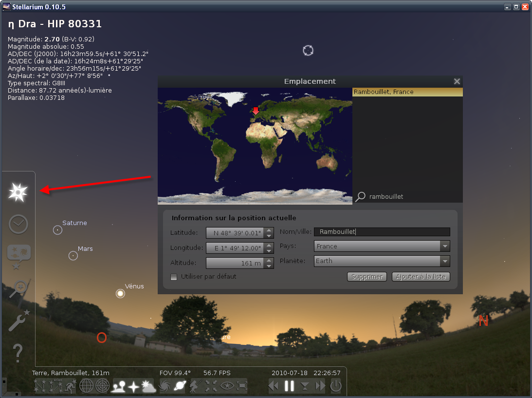Screen dimensions: 532x398
Task: Click the Emplacement dialog title bar
Action: (x=310, y=81)
